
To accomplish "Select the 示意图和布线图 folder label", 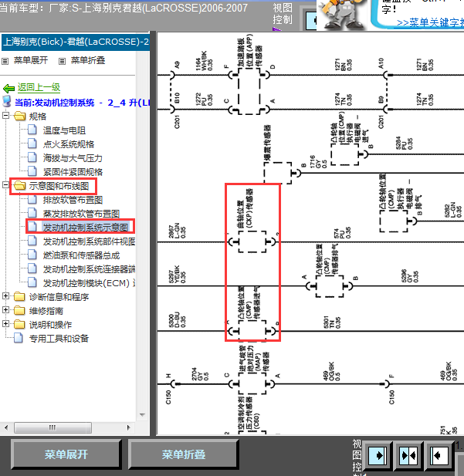I will [x=59, y=186].
